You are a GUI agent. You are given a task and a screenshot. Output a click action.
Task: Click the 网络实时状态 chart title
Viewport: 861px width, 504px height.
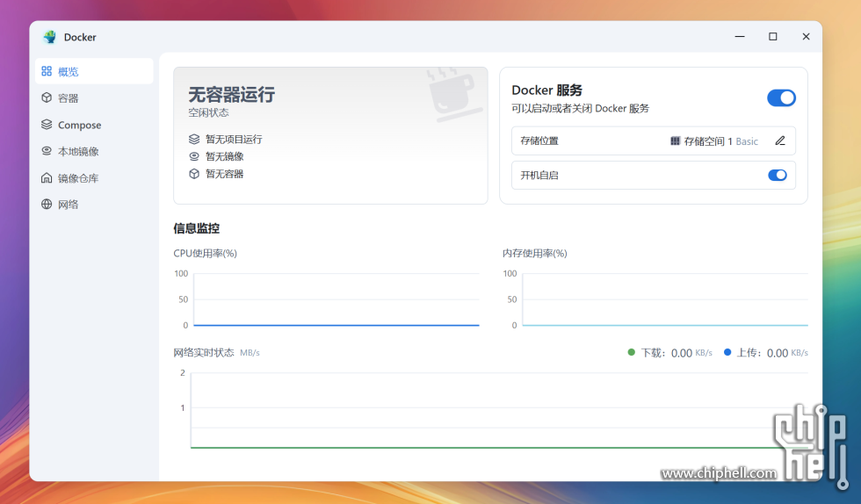click(204, 352)
